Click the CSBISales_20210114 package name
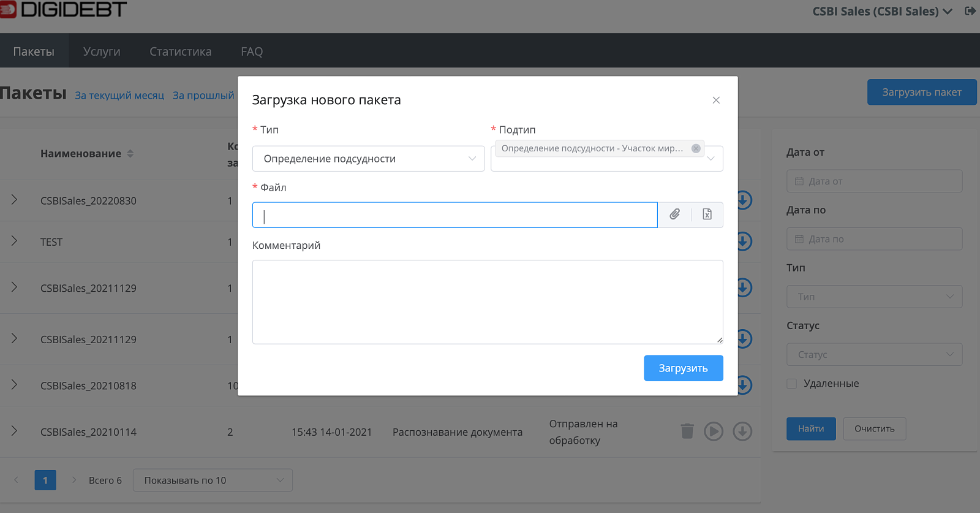 click(x=88, y=432)
